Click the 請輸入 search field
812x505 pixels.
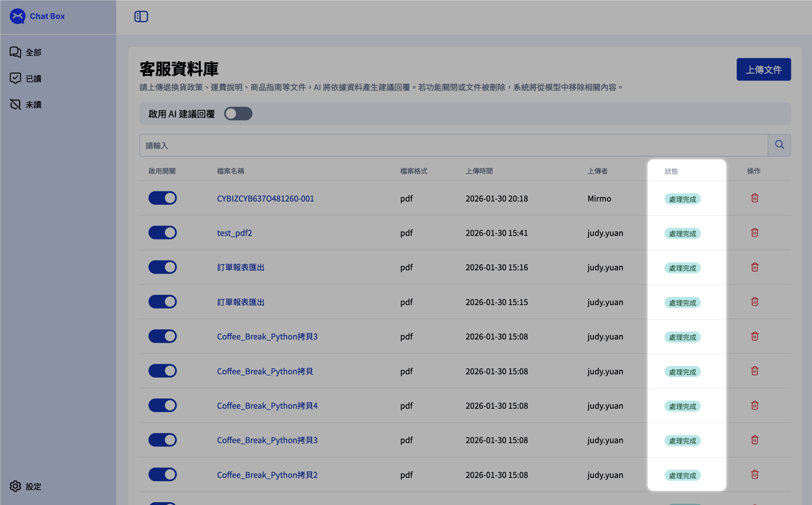453,145
